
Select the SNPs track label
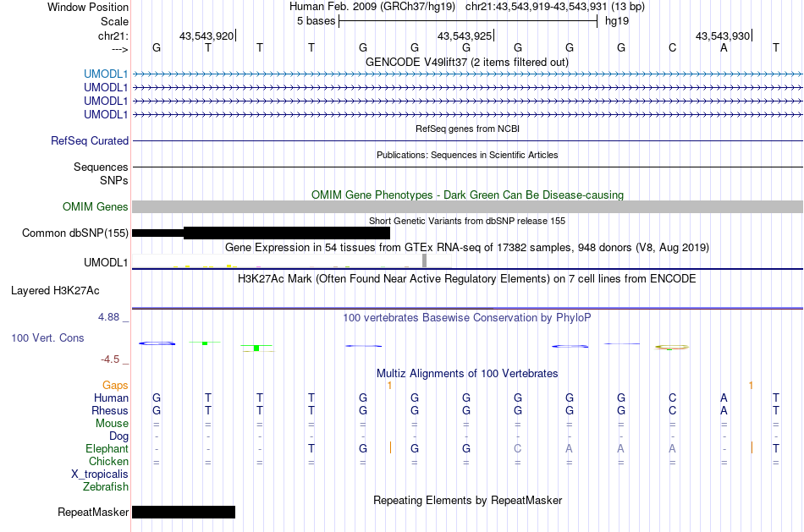(x=114, y=180)
